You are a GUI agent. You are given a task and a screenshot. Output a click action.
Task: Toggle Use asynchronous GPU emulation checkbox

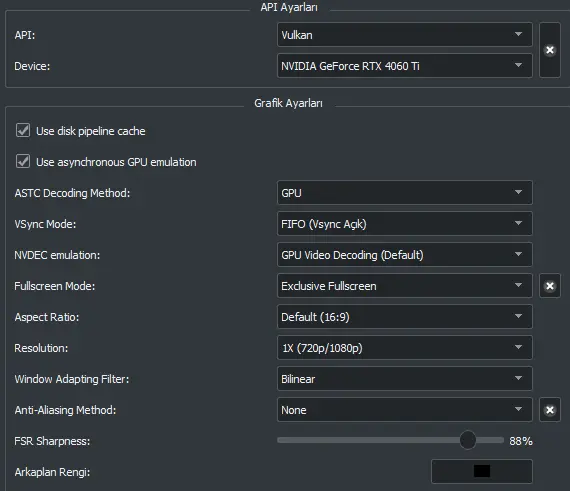point(23,161)
